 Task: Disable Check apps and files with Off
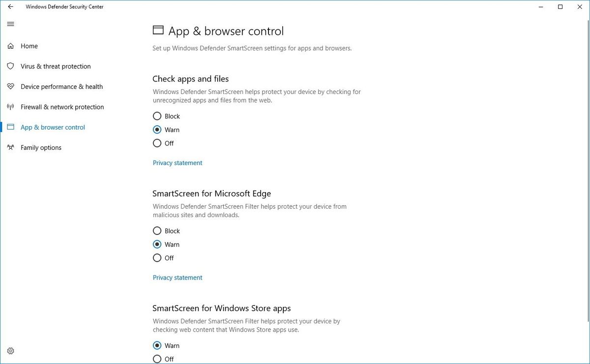157,143
